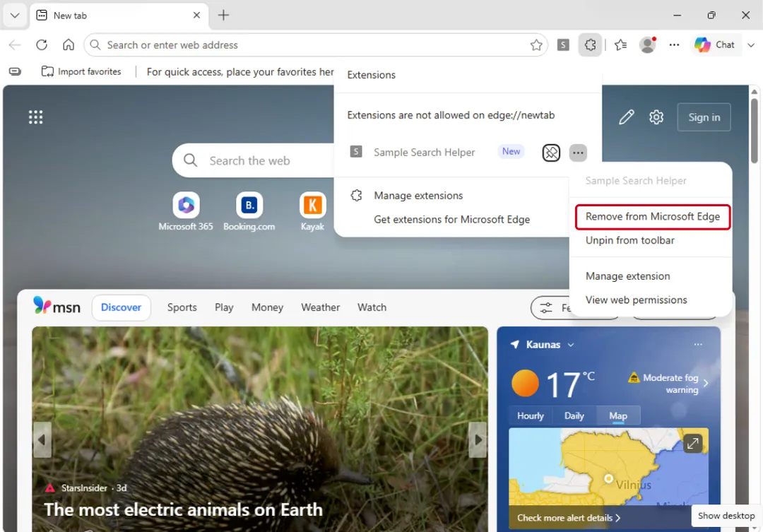The width and height of the screenshot is (763, 532).
Task: Click the Sign in button
Action: click(x=704, y=117)
